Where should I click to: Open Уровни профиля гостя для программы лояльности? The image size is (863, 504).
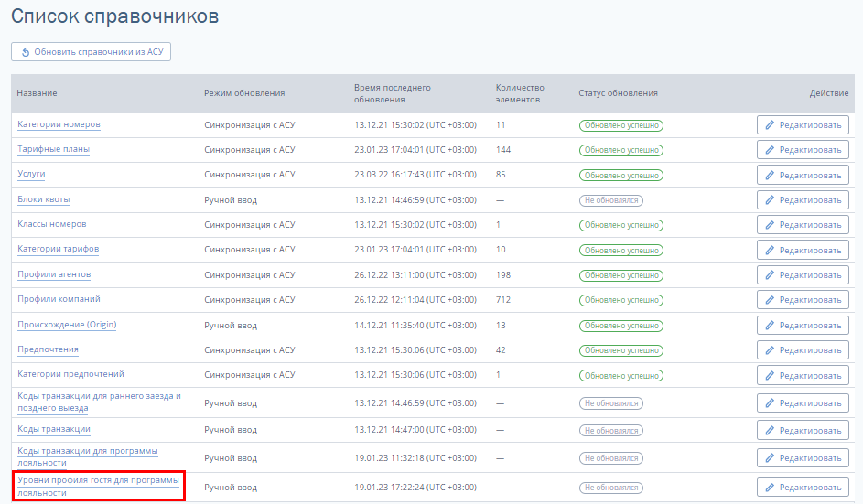(98, 487)
